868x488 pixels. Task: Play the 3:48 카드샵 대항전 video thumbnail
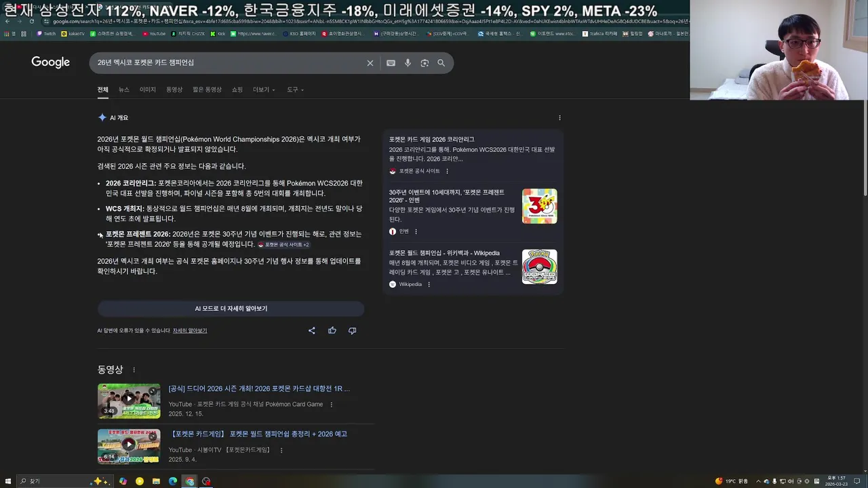pyautogui.click(x=129, y=401)
